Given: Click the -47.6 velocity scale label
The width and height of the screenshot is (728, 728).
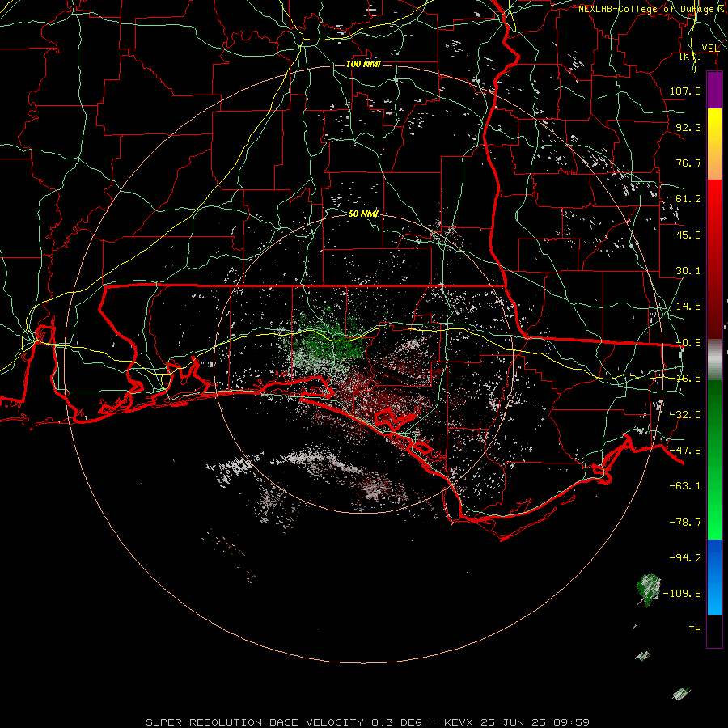Looking at the screenshot, I should tap(685, 451).
